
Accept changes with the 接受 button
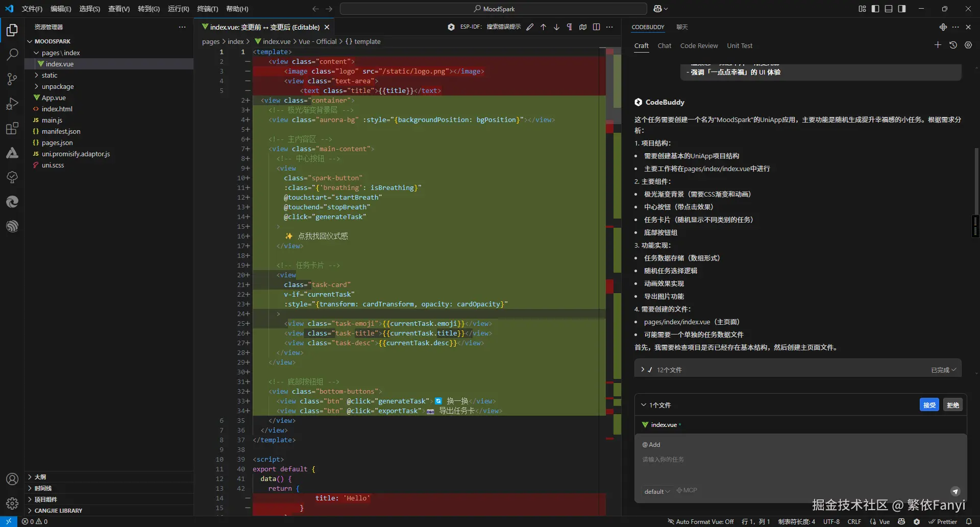click(929, 405)
